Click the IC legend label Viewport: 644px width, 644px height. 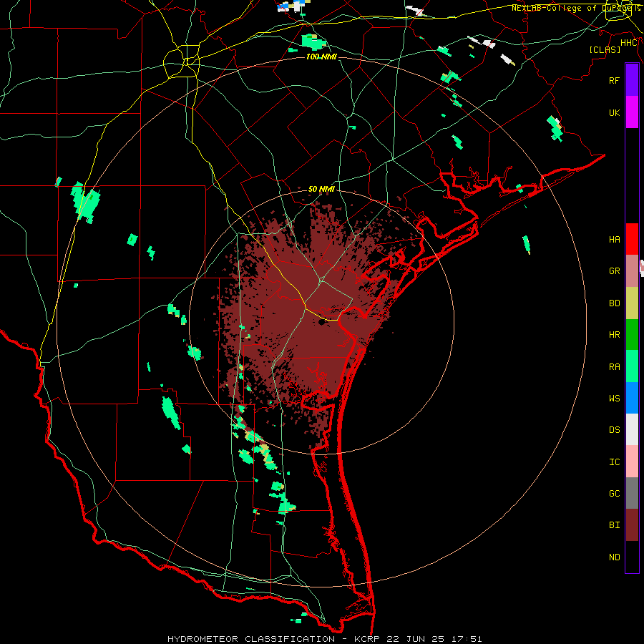(x=615, y=462)
